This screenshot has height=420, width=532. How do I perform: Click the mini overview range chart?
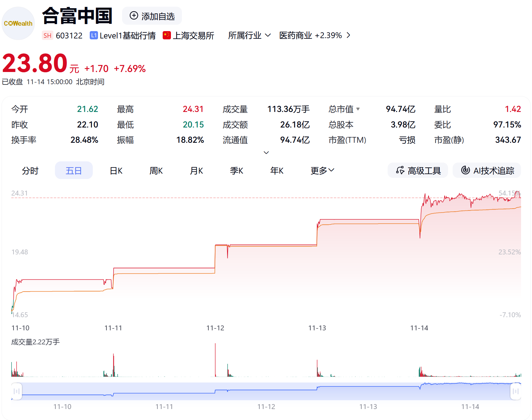[266, 391]
